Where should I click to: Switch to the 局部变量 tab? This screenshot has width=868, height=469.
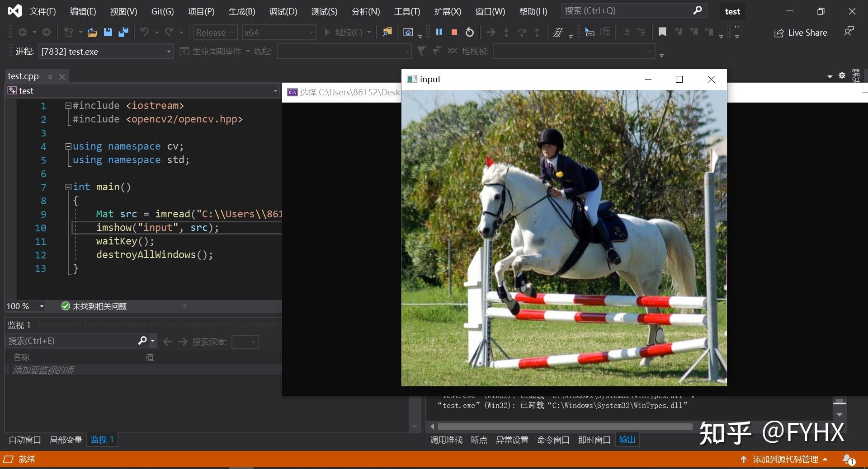click(x=66, y=440)
